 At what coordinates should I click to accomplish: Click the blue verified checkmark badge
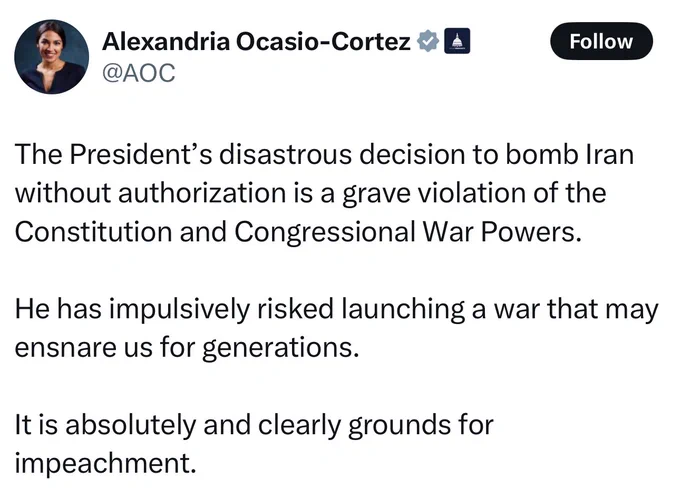coord(427,41)
